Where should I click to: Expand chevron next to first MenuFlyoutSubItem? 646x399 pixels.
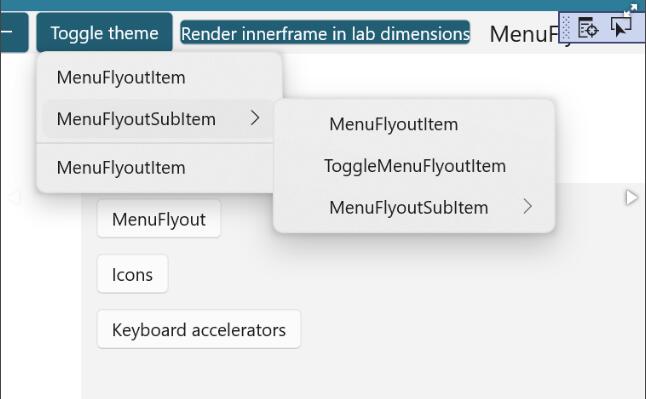(255, 118)
